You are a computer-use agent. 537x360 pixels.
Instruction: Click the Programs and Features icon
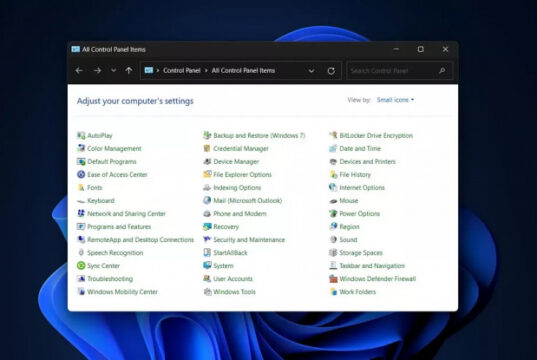(x=81, y=226)
